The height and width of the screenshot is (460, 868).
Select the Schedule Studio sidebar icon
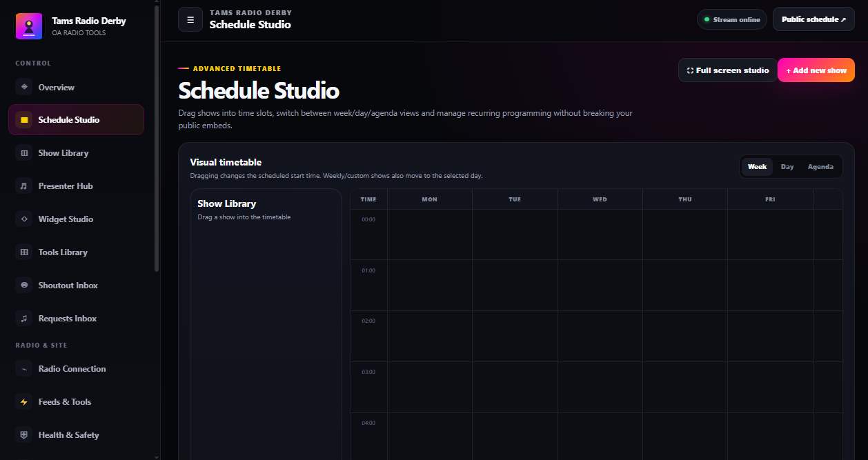(24, 120)
